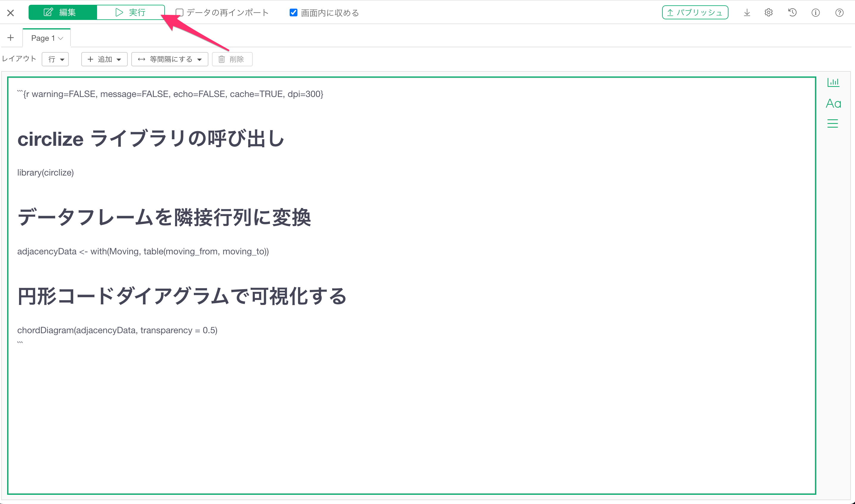
Task: Open 等間隔にする spacing dropdown
Action: 170,59
